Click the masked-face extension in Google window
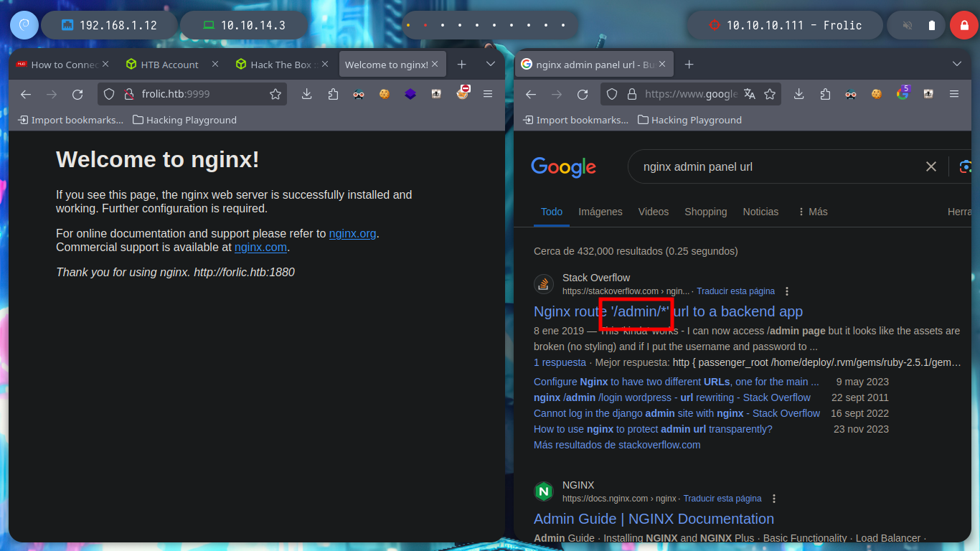980x551 pixels. pyautogui.click(x=851, y=94)
